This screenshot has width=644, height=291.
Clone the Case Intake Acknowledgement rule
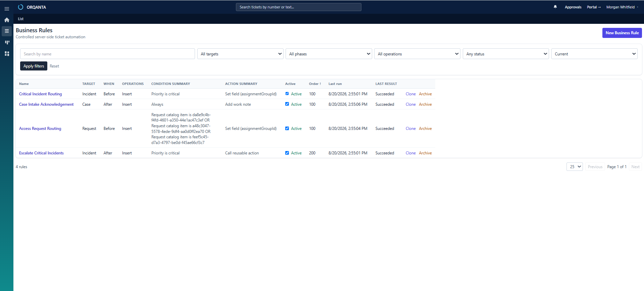(x=410, y=104)
